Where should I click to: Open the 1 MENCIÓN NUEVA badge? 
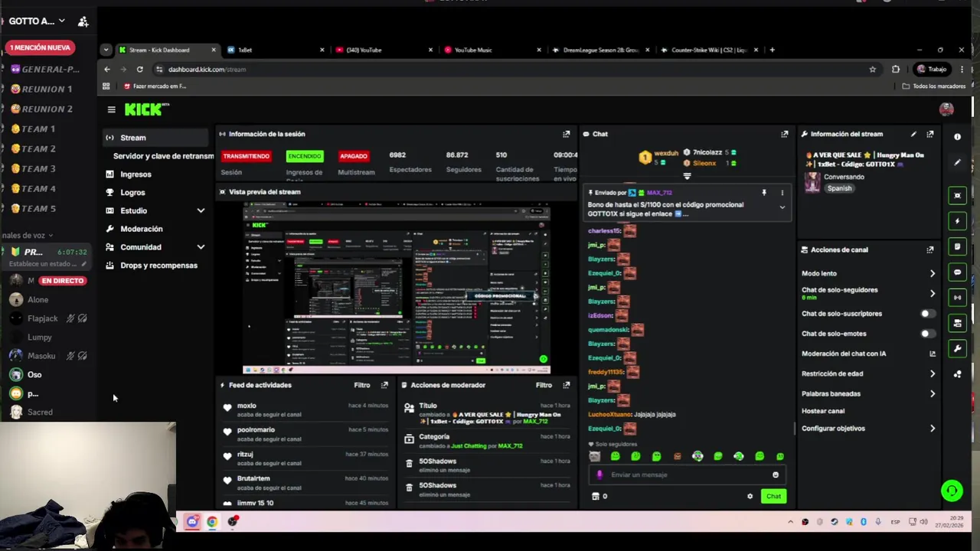pyautogui.click(x=40, y=47)
